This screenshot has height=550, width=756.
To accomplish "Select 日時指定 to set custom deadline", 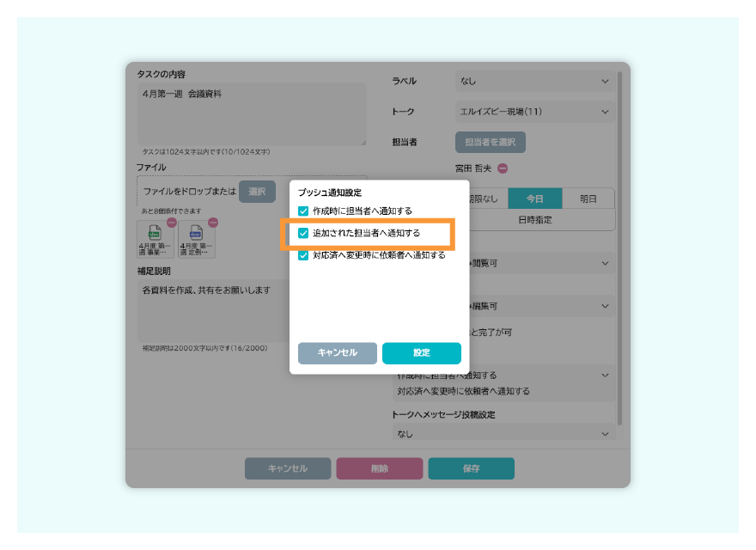I will 536,220.
